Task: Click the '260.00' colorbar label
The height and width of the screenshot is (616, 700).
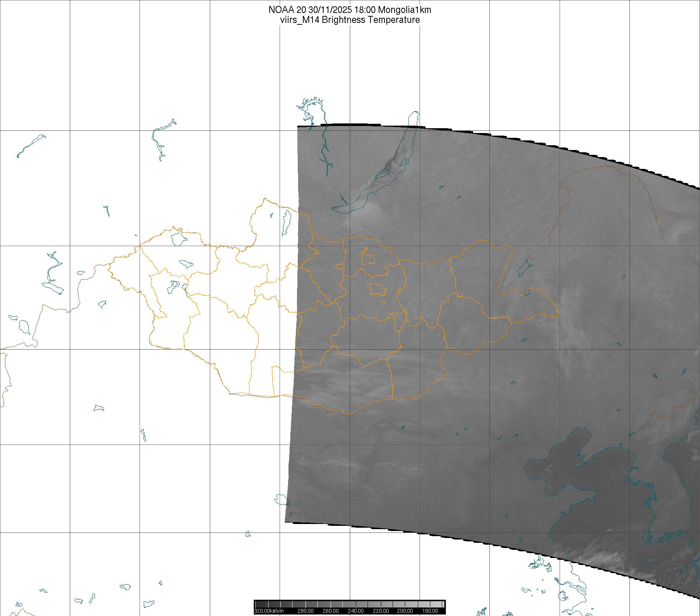Action: click(331, 611)
